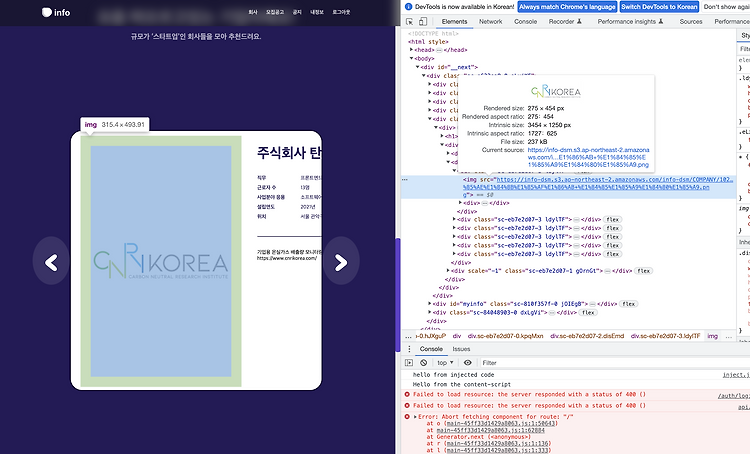Open the Current source URL in image tooltip
This screenshot has height=454, width=750.
click(588, 157)
